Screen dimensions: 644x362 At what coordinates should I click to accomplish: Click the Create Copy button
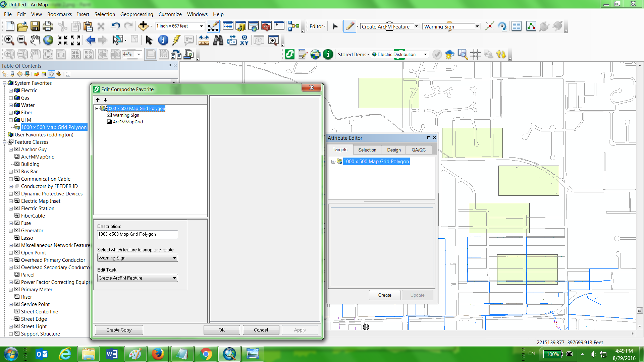click(118, 330)
